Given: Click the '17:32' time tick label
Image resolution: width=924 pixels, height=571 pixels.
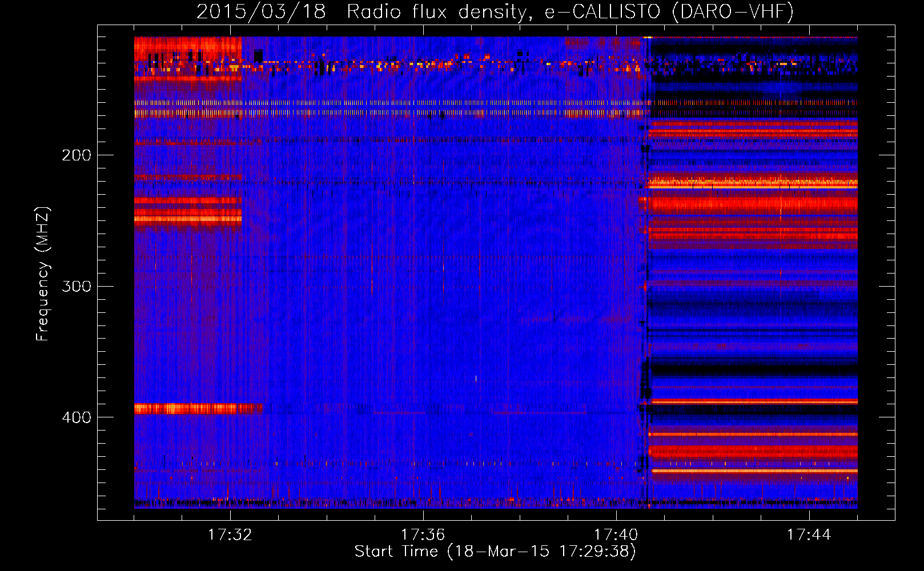Looking at the screenshot, I should (230, 535).
